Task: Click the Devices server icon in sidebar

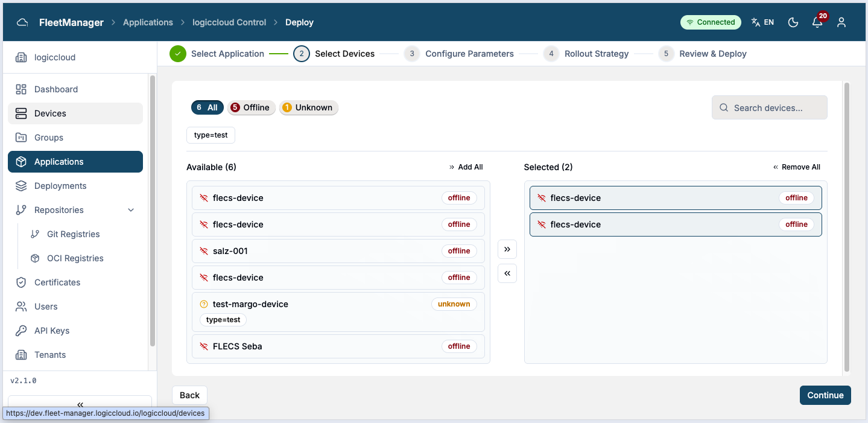Action: 21,113
